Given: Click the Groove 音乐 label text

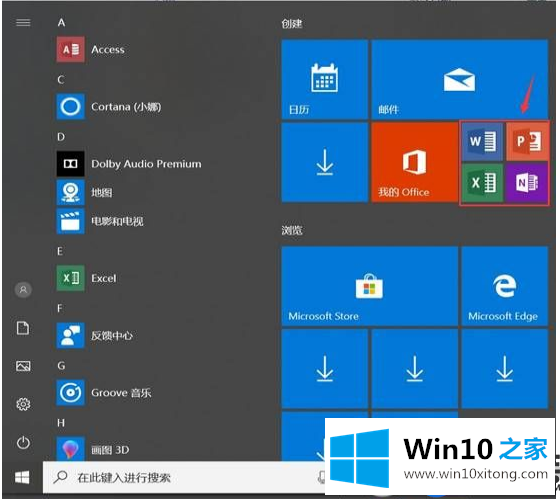Looking at the screenshot, I should click(x=121, y=392).
